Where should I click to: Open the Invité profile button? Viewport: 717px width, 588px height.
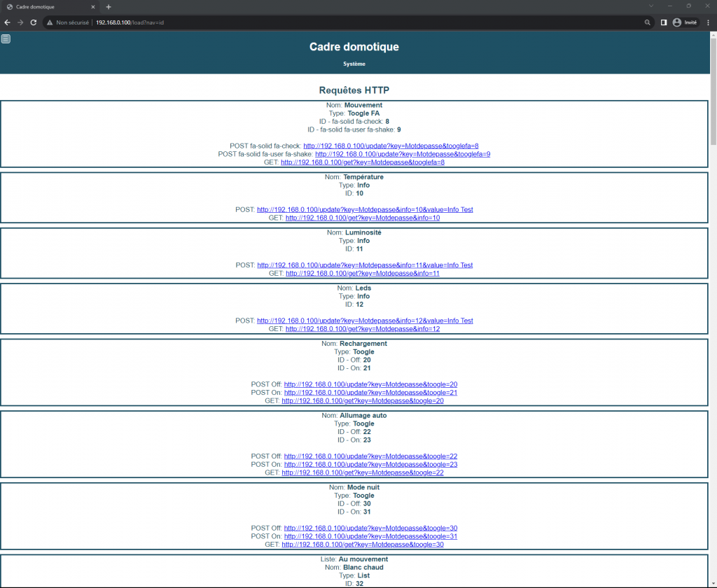coord(685,22)
